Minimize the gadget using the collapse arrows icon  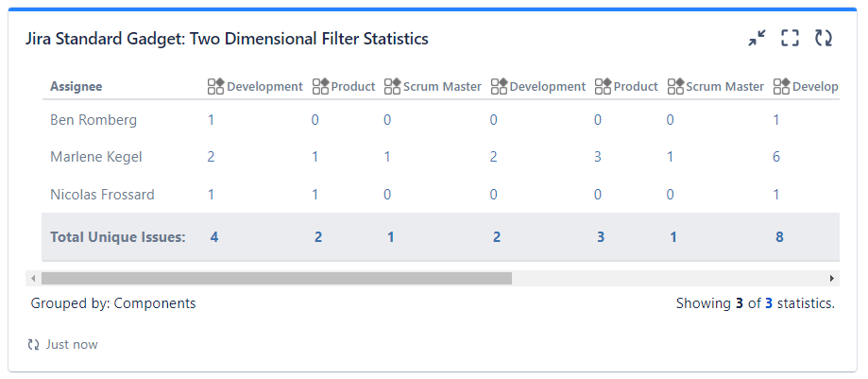(x=757, y=38)
